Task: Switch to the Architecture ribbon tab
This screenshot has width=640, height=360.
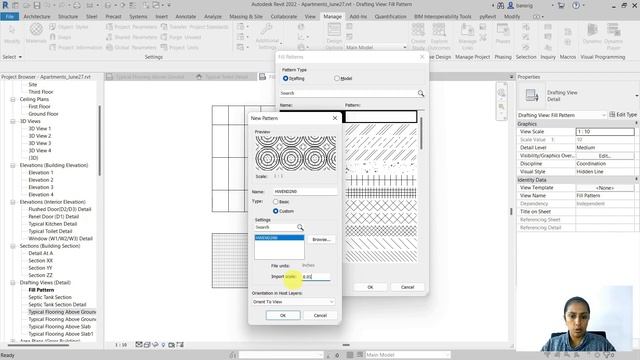Action: point(37,17)
